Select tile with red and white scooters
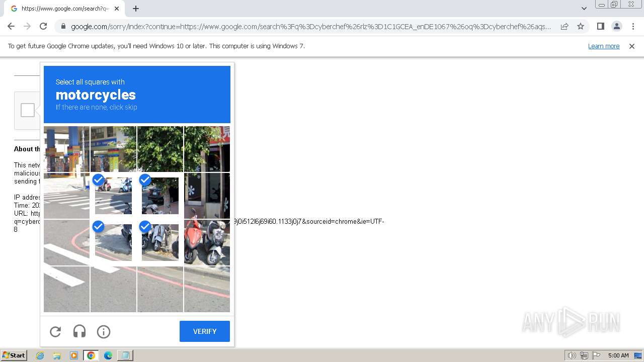The height and width of the screenshot is (362, 644). tap(207, 242)
